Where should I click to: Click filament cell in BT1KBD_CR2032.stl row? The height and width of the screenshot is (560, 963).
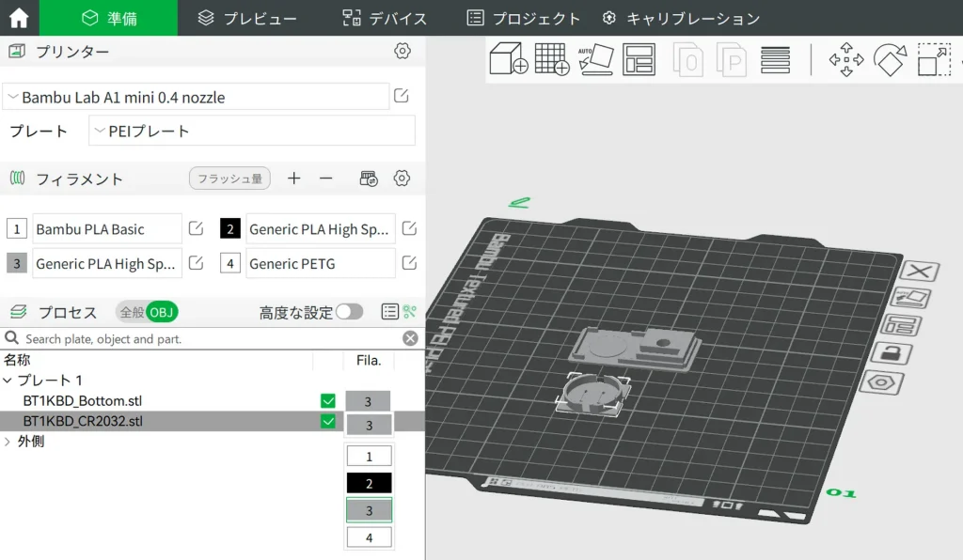pyautogui.click(x=369, y=425)
